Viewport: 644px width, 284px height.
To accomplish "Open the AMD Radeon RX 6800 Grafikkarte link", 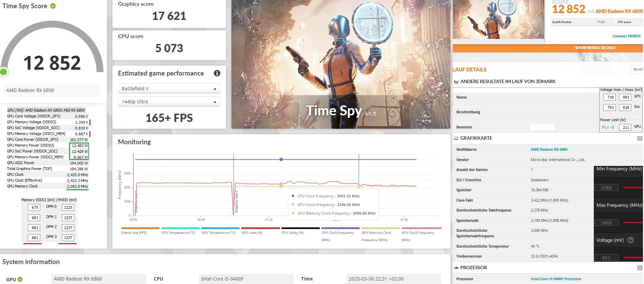I will (x=549, y=149).
